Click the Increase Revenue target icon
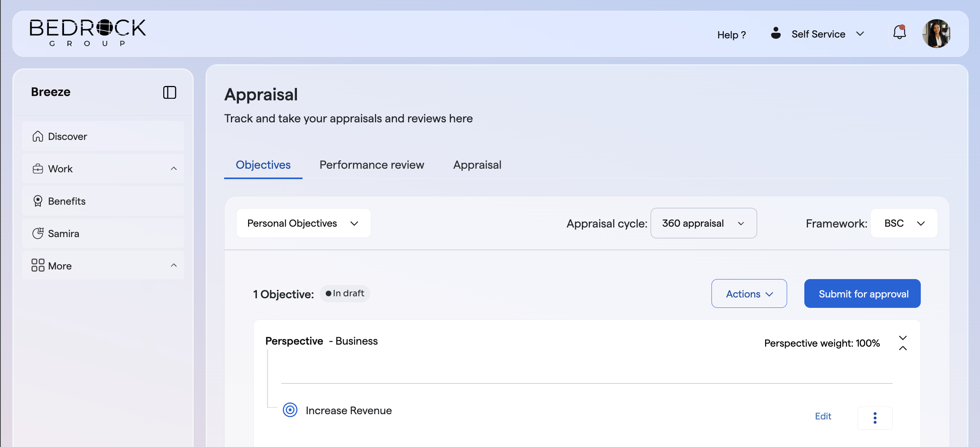The height and width of the screenshot is (447, 980). click(290, 410)
